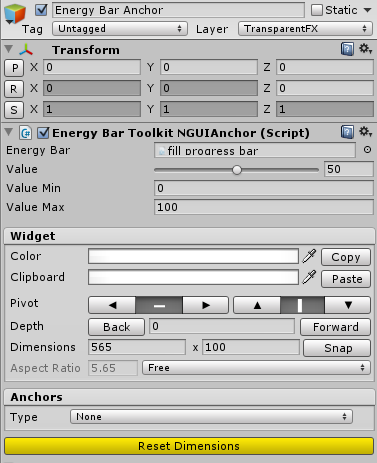
Task: Click the Snap button
Action: tap(337, 348)
